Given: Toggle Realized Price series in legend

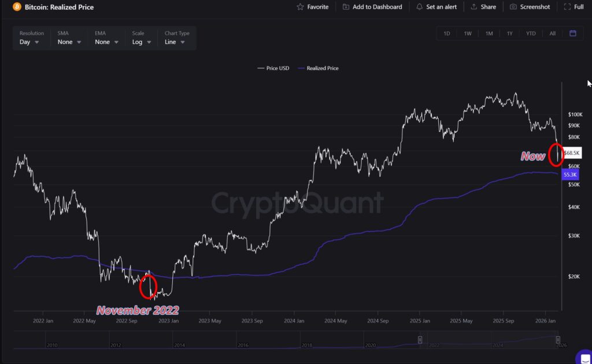Looking at the screenshot, I should (x=317, y=68).
